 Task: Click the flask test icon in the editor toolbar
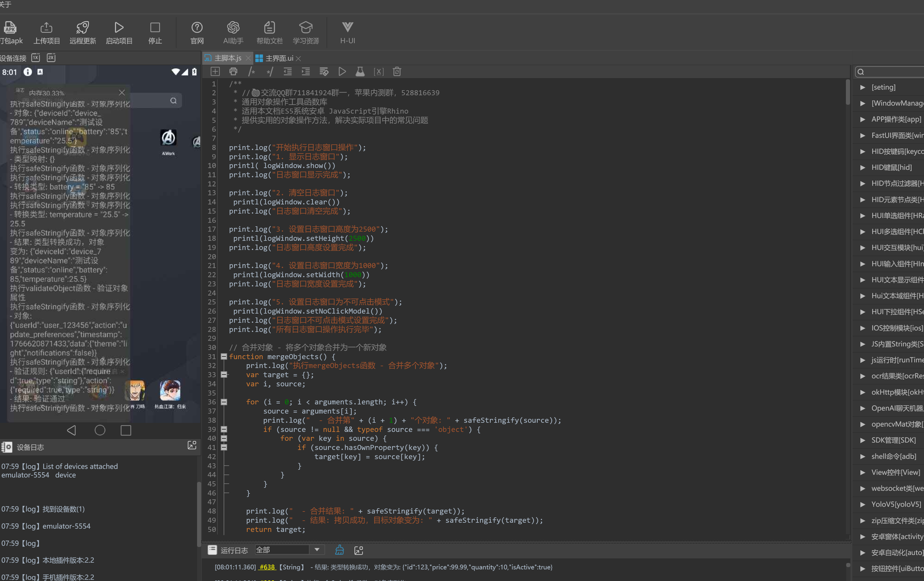click(x=360, y=71)
